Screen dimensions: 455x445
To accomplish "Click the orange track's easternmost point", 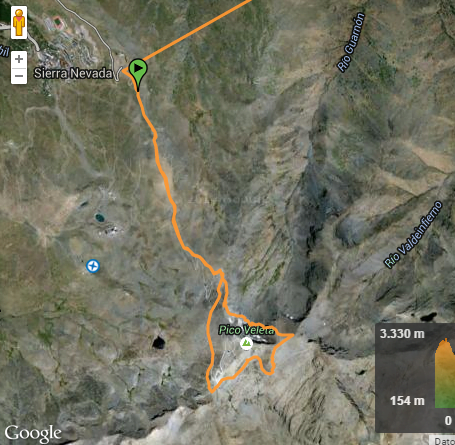I will tap(292, 335).
